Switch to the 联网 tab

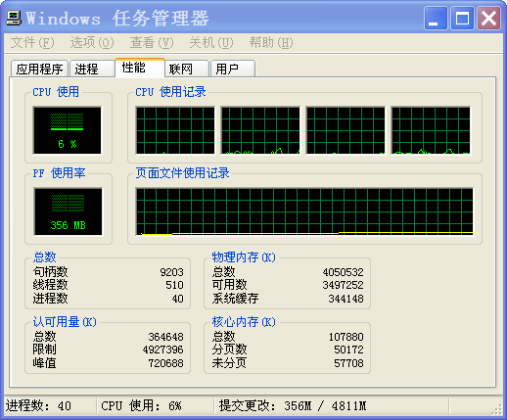pos(187,69)
